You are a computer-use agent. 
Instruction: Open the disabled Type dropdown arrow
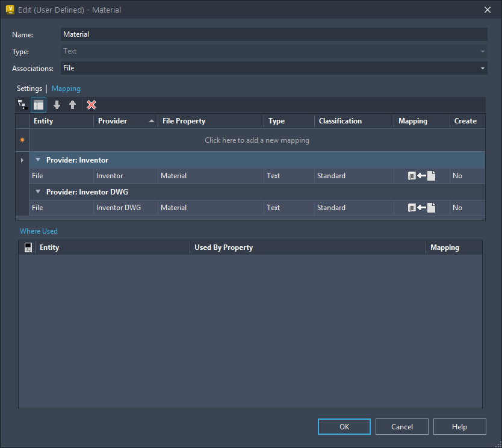(x=482, y=51)
